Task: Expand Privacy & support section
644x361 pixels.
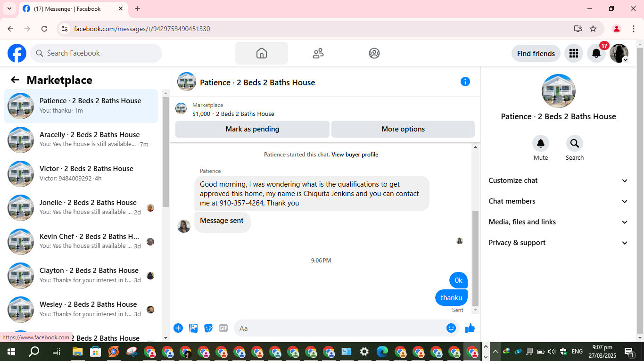Action: tap(559, 243)
